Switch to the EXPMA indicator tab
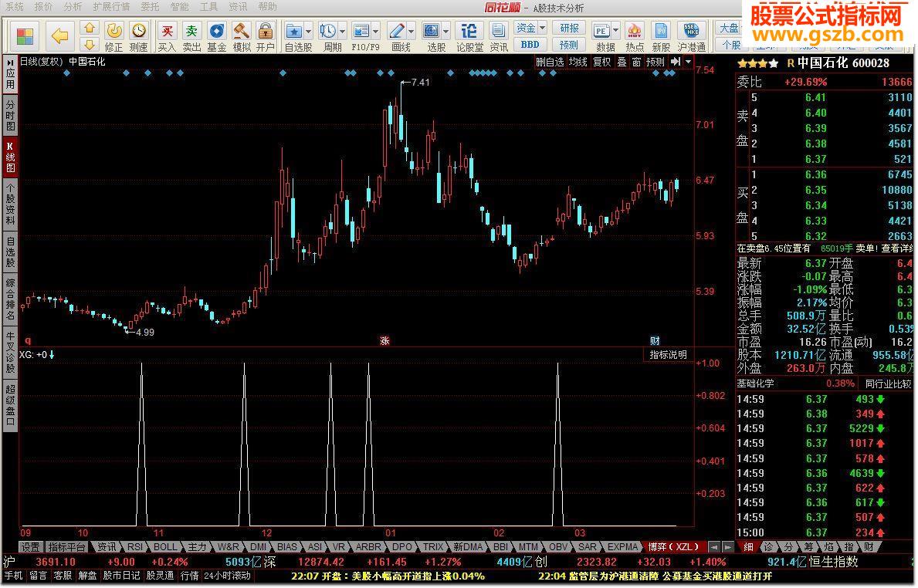Screen dimensions: 918x588 coord(622,546)
